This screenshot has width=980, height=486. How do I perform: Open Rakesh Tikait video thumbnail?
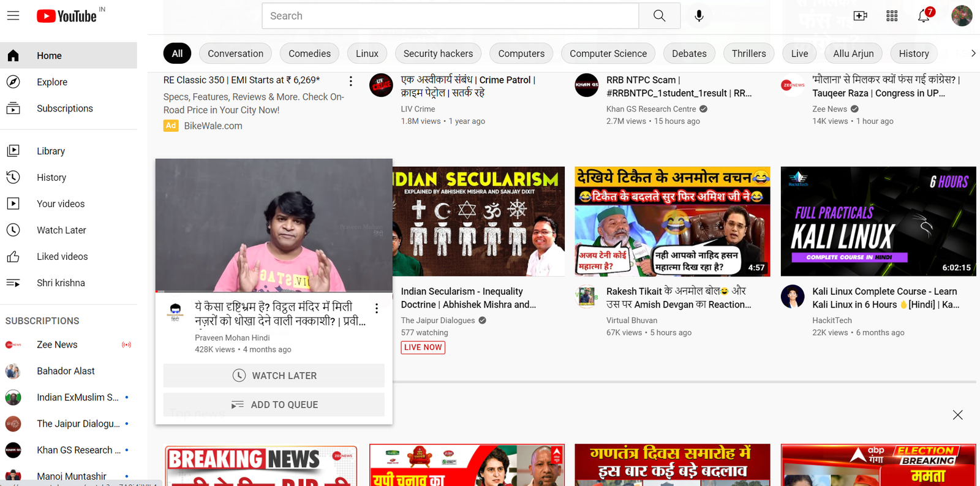point(673,221)
